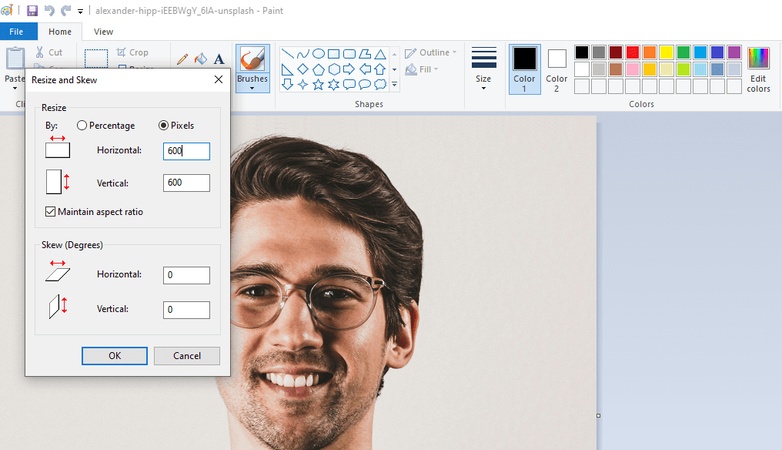Pick the Oval shape
782x450 pixels.
[x=318, y=54]
